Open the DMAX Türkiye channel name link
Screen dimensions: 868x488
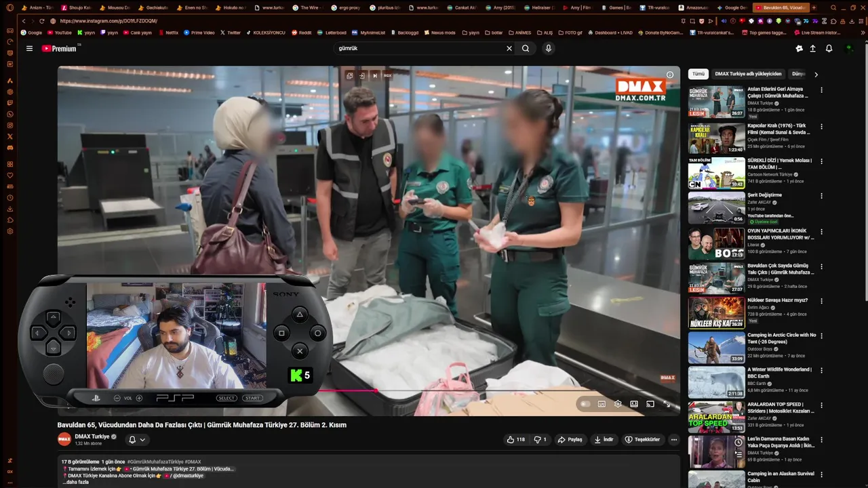pos(92,436)
